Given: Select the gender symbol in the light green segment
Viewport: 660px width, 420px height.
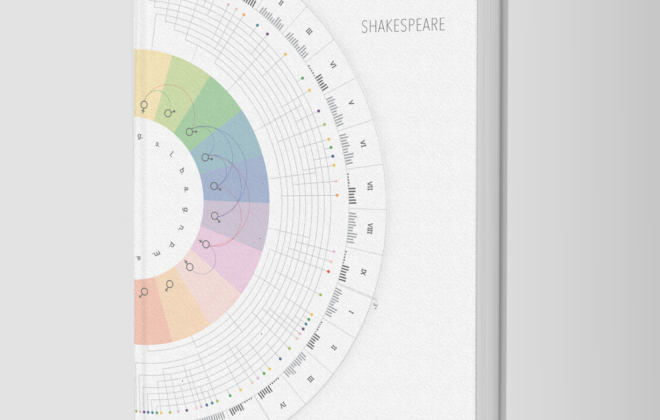Looking at the screenshot, I should (x=169, y=113).
